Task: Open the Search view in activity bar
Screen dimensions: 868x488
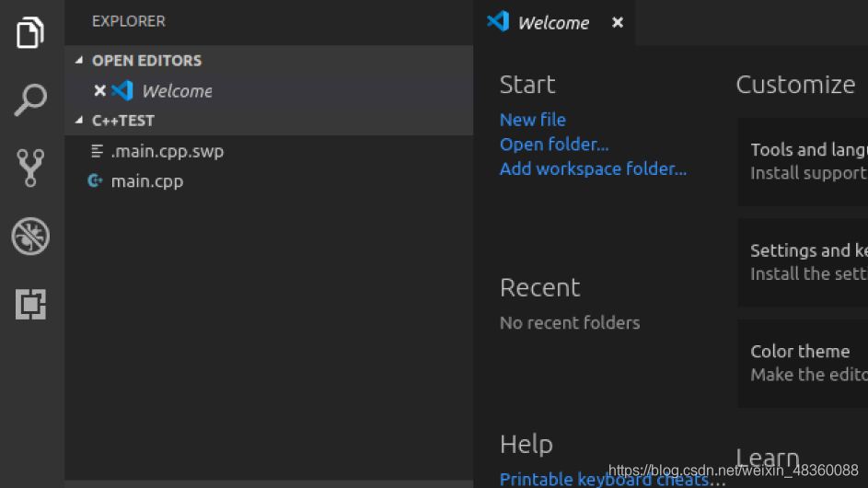Action: click(30, 99)
